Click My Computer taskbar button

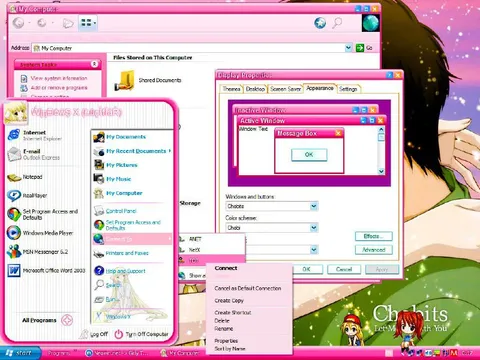[180, 353]
